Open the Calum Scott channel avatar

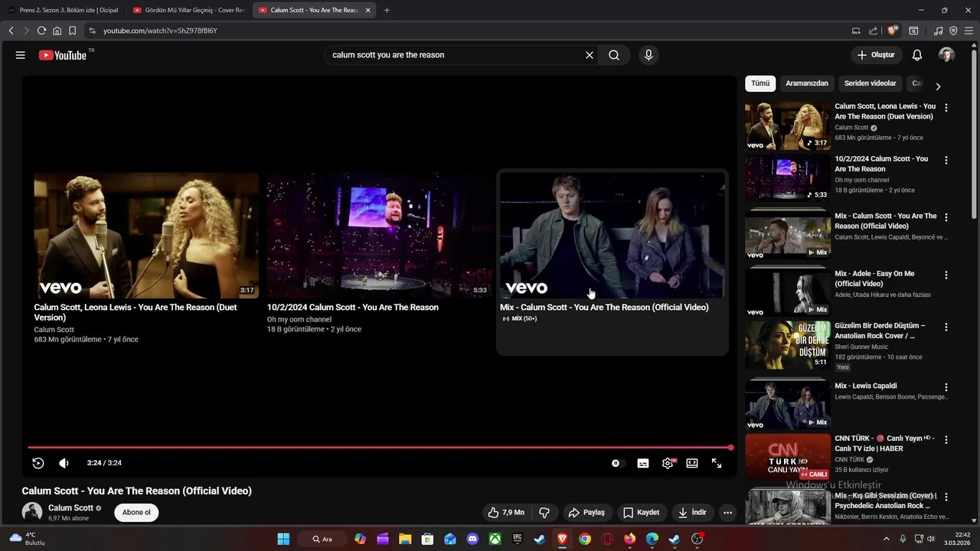pyautogui.click(x=32, y=513)
